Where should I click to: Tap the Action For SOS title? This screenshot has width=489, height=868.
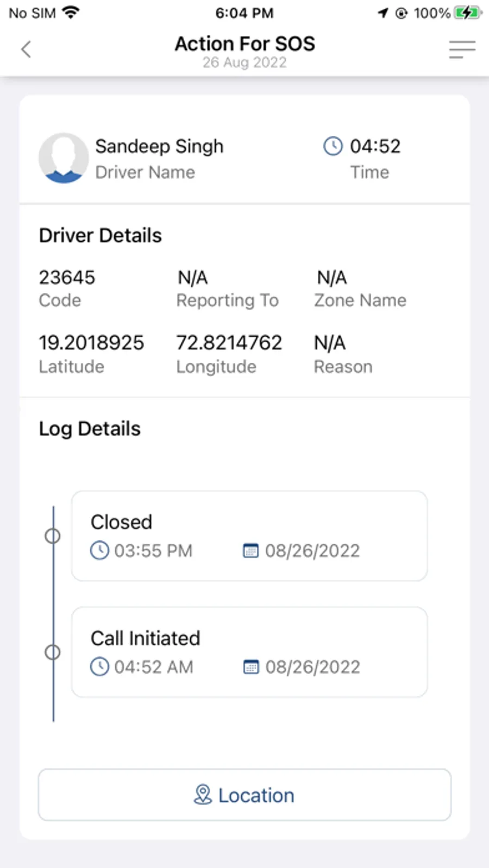point(244,43)
